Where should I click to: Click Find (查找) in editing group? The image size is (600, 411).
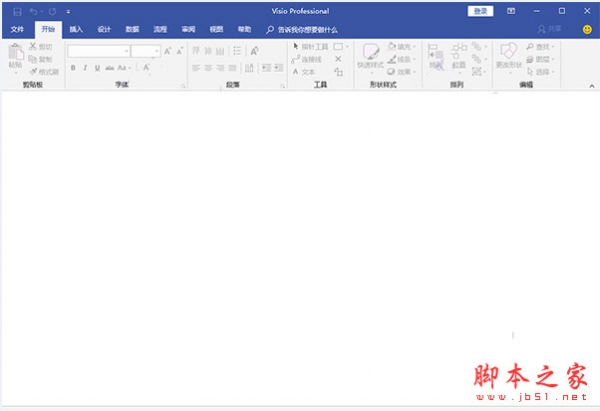point(540,47)
